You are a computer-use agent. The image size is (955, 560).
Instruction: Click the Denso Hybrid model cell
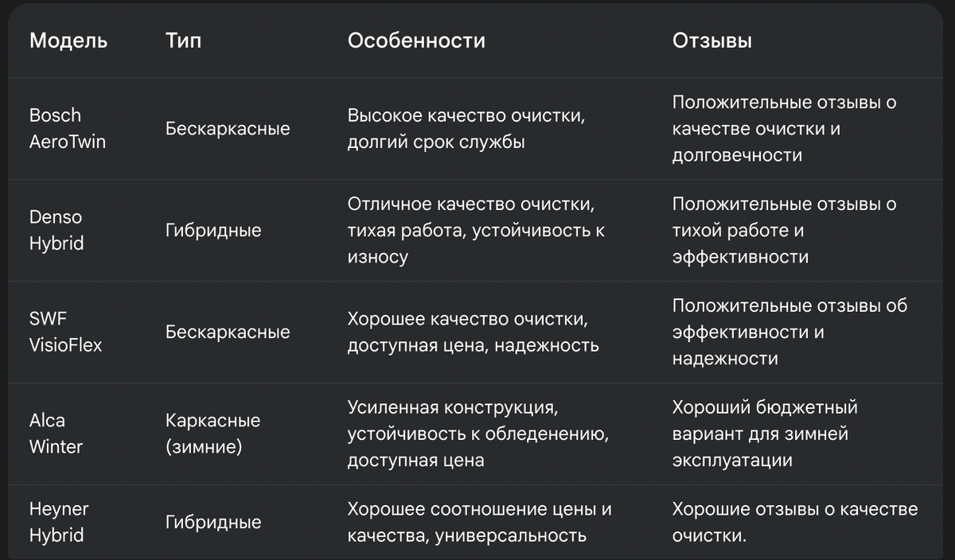click(57, 231)
